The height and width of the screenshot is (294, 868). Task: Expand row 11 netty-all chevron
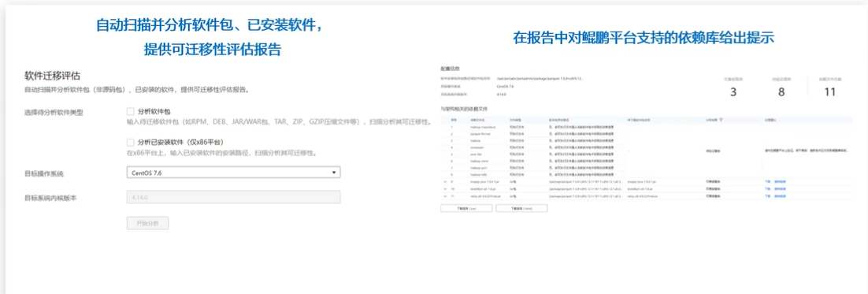click(445, 196)
